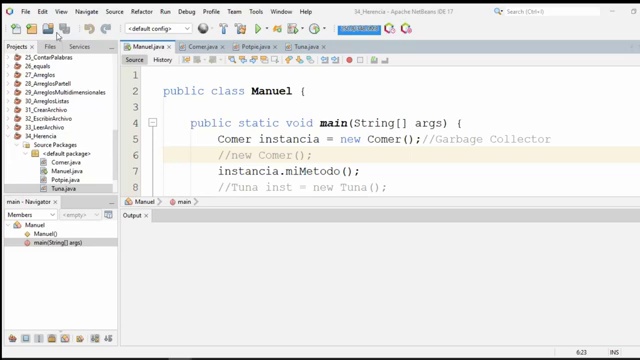Screen dimensions: 640x360
Task: Toggle bookmark icon in editor toolbar
Action: 310,60
